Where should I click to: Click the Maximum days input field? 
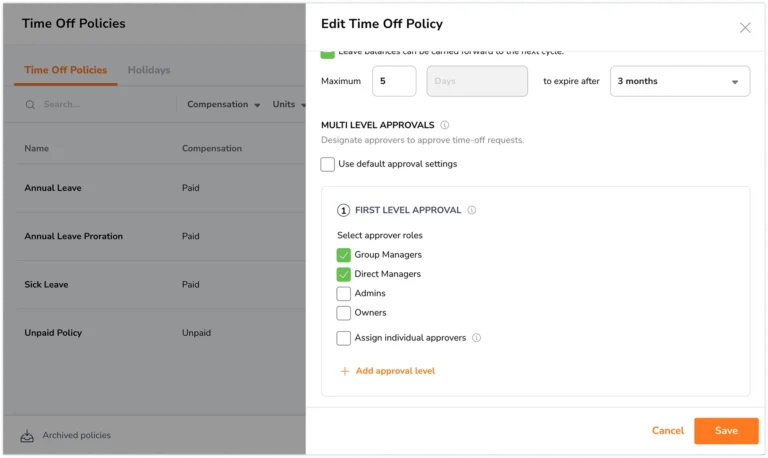394,81
